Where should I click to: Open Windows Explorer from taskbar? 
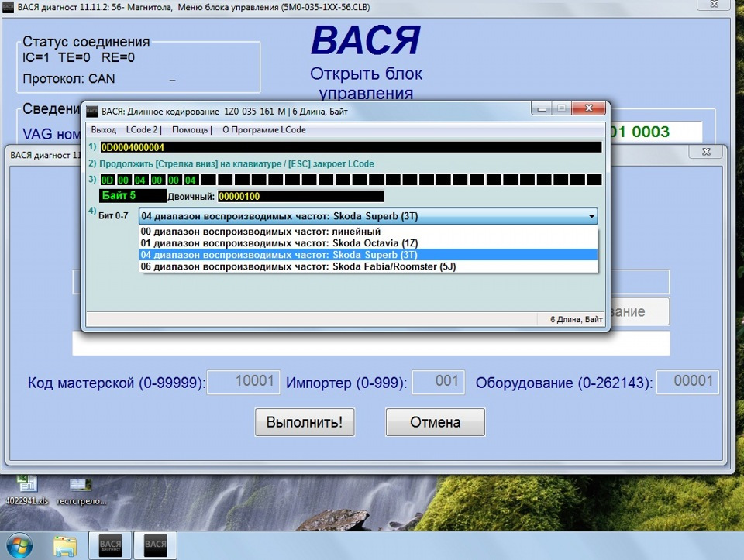coord(65,546)
